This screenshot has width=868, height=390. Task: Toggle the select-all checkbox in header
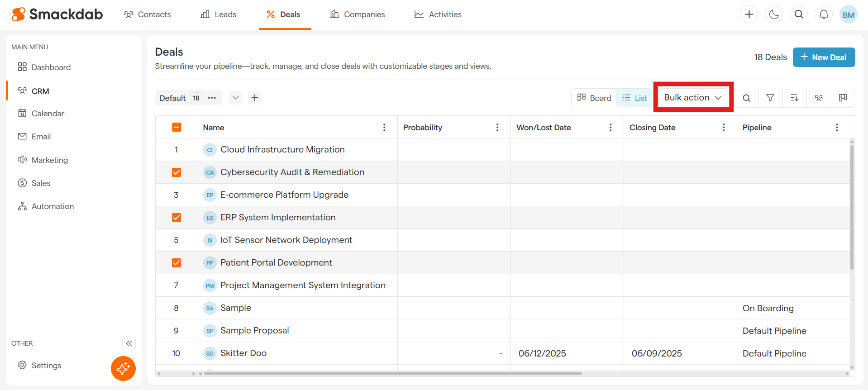[x=176, y=127]
